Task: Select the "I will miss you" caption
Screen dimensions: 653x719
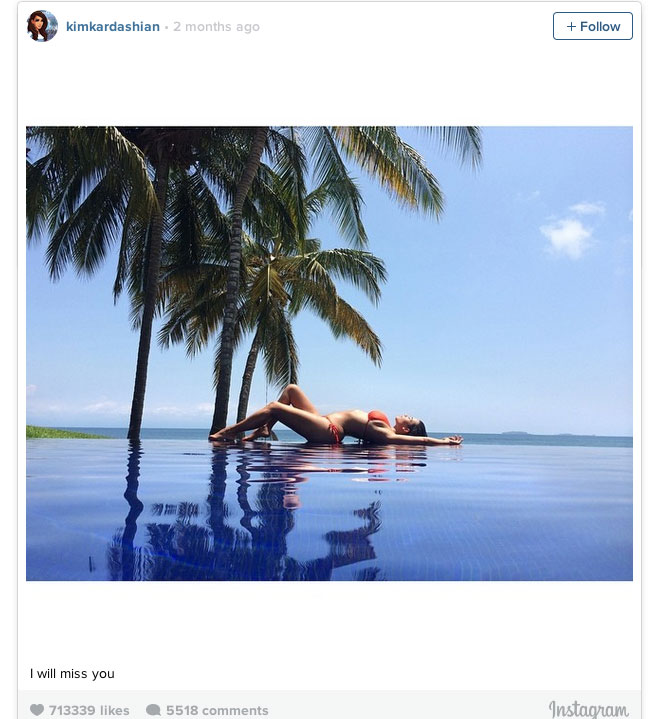Action: point(72,674)
